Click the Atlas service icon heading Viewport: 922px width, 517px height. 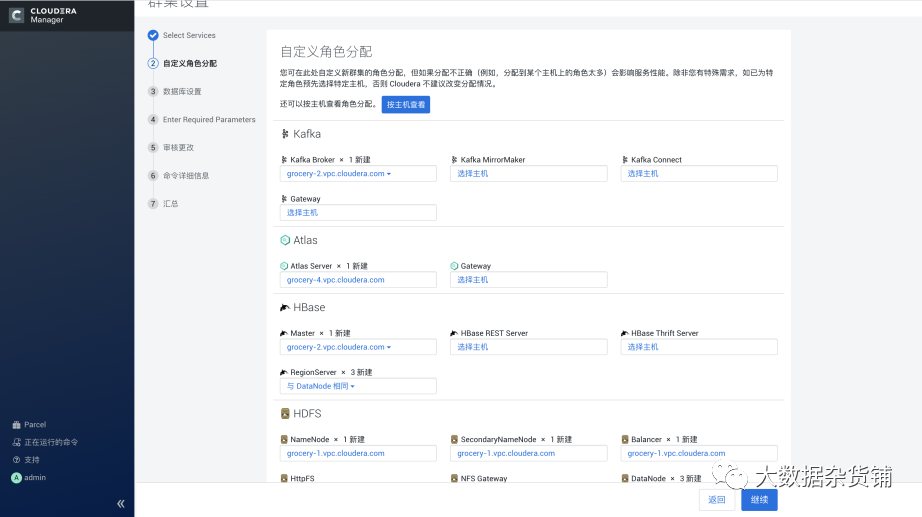tap(285, 240)
